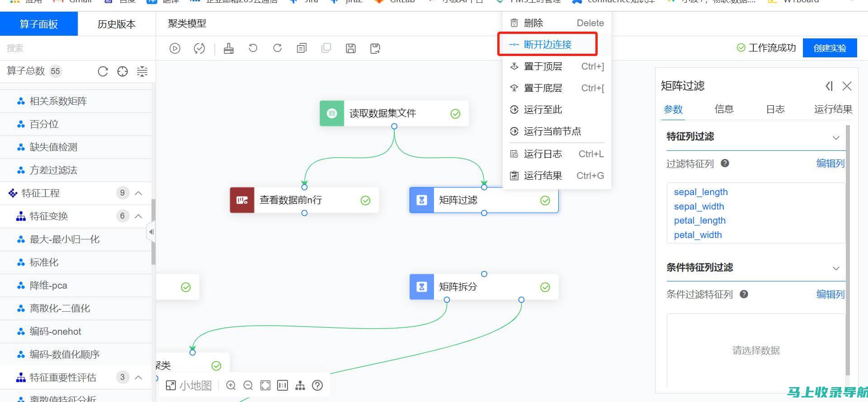Screen dimensions: 868x402
Task: Collapse the 特征工程 category
Action: click(139, 193)
